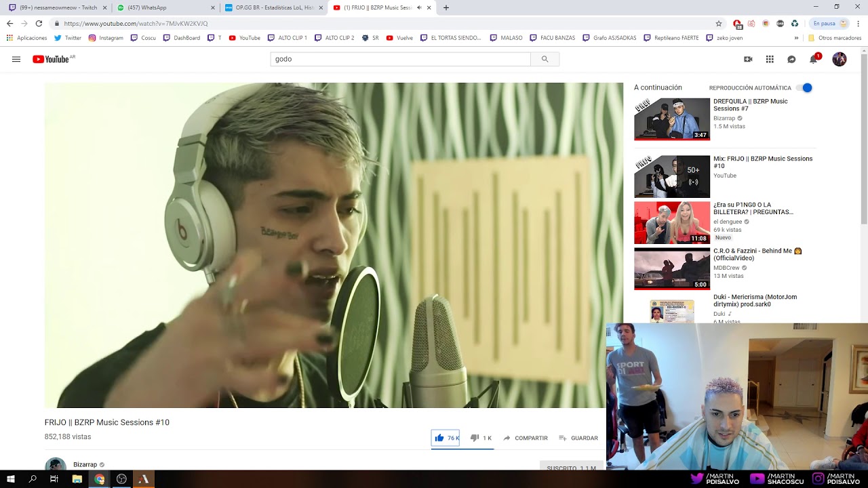
Task: Click the browser address bar URL
Action: [136, 23]
